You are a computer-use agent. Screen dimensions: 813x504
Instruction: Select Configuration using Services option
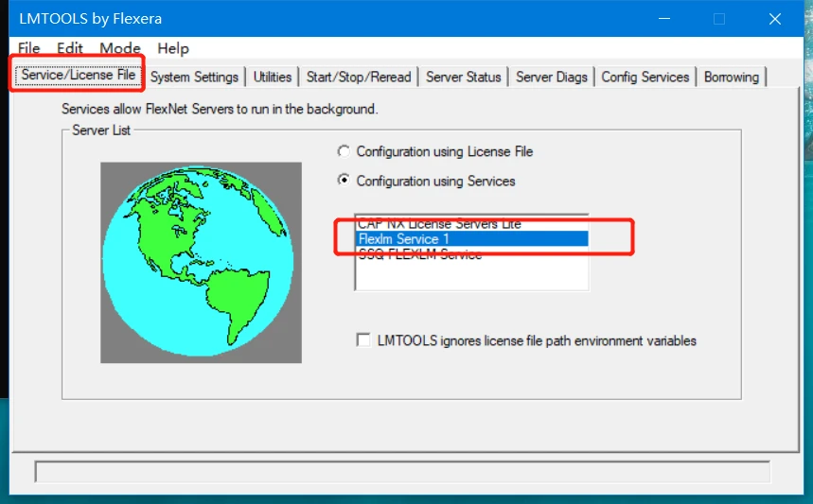[426, 181]
